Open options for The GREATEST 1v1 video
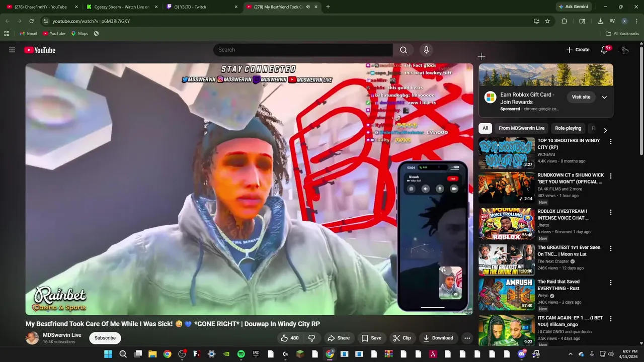644x362 pixels. click(611, 248)
